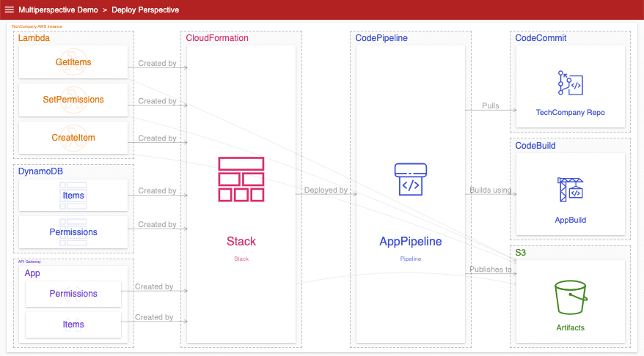Select the App Permissions API node

[73, 294]
